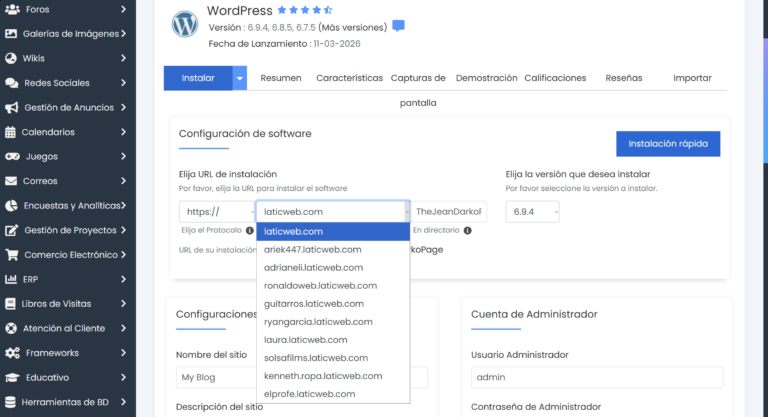Image resolution: width=768 pixels, height=417 pixels.
Task: Click the Wikis globe icon
Action: tap(11, 58)
